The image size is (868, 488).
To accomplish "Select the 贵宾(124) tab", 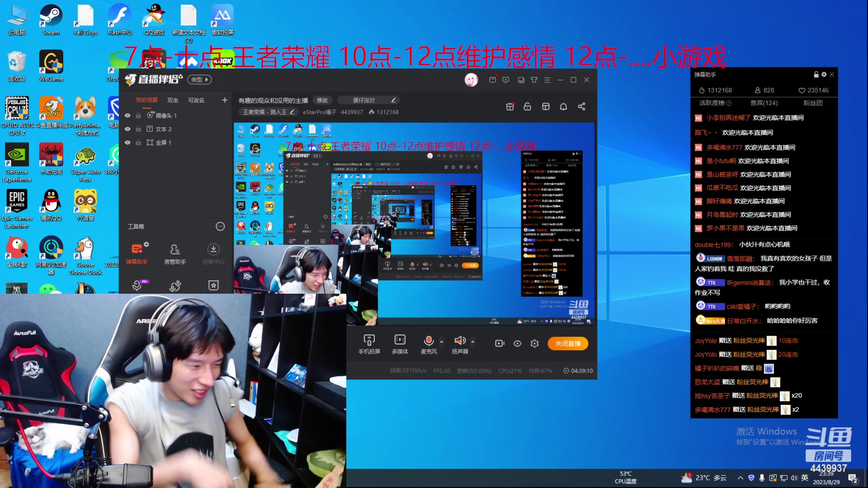I will pos(764,103).
